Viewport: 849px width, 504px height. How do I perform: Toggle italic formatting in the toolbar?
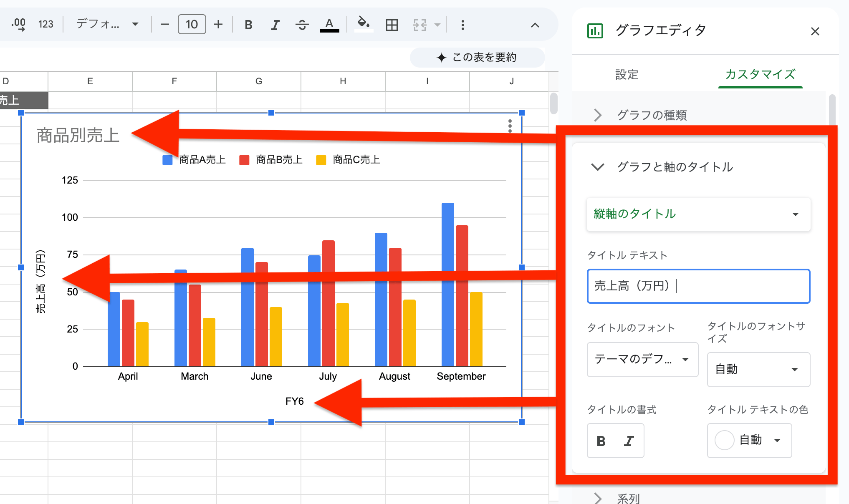(x=275, y=24)
